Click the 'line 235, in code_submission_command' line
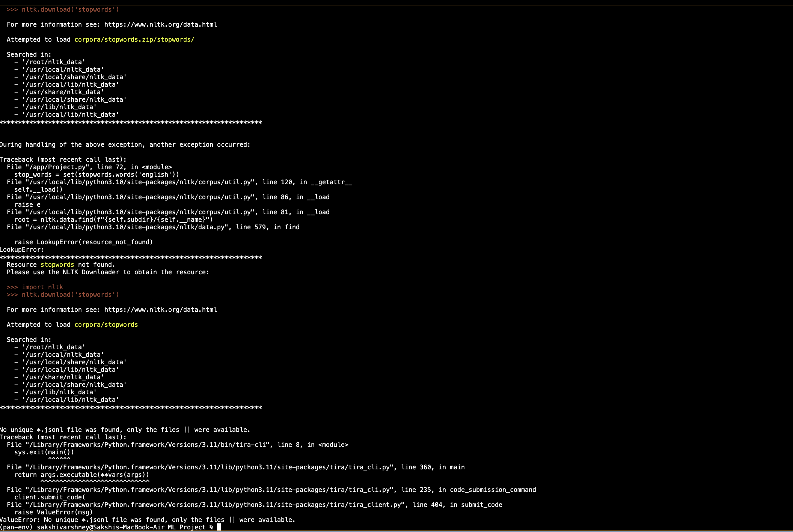793x532 pixels. click(x=271, y=490)
